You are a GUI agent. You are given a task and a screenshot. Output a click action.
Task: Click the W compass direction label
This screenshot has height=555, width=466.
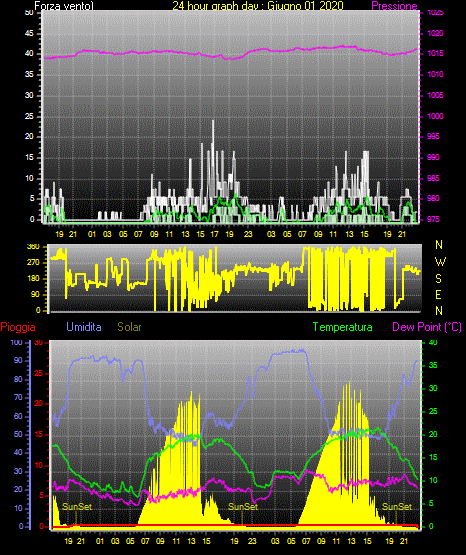pyautogui.click(x=440, y=262)
